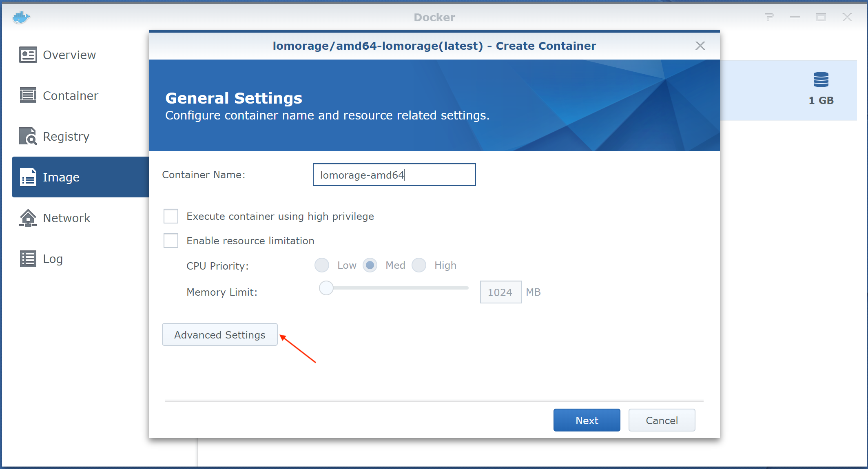Screen dimensions: 868x469
Task: Select the Container list icon
Action: point(28,95)
